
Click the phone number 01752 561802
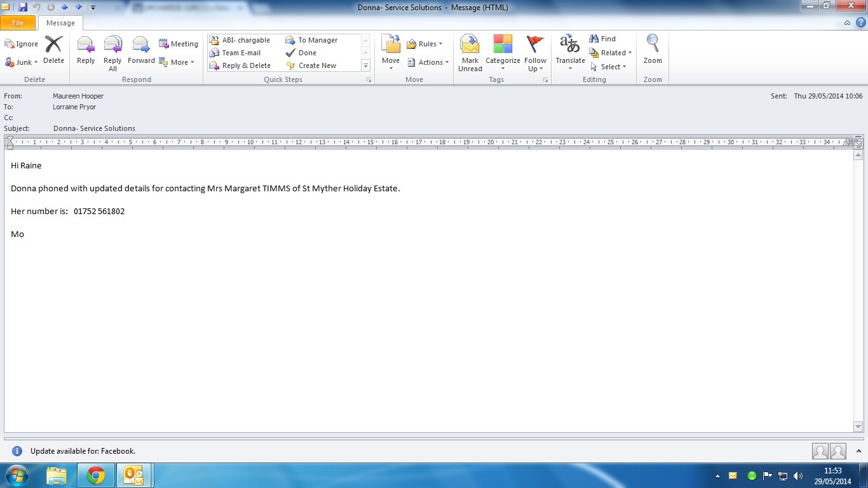point(99,211)
